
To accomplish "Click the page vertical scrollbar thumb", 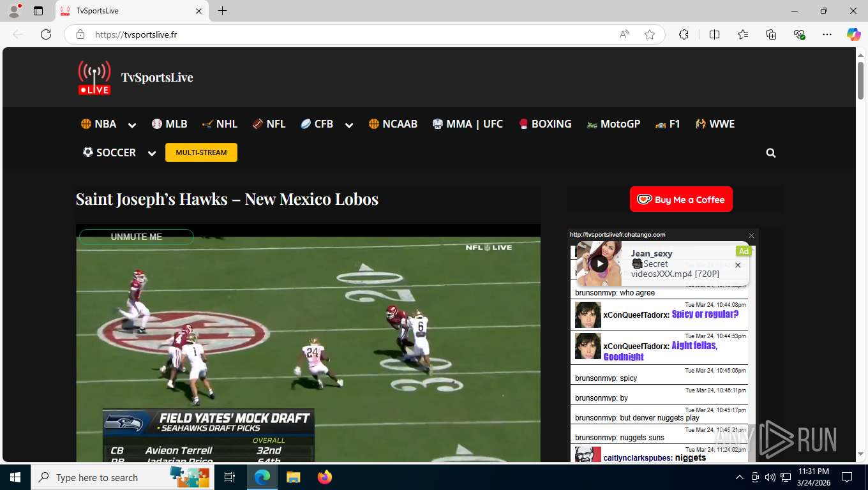I will point(860,80).
